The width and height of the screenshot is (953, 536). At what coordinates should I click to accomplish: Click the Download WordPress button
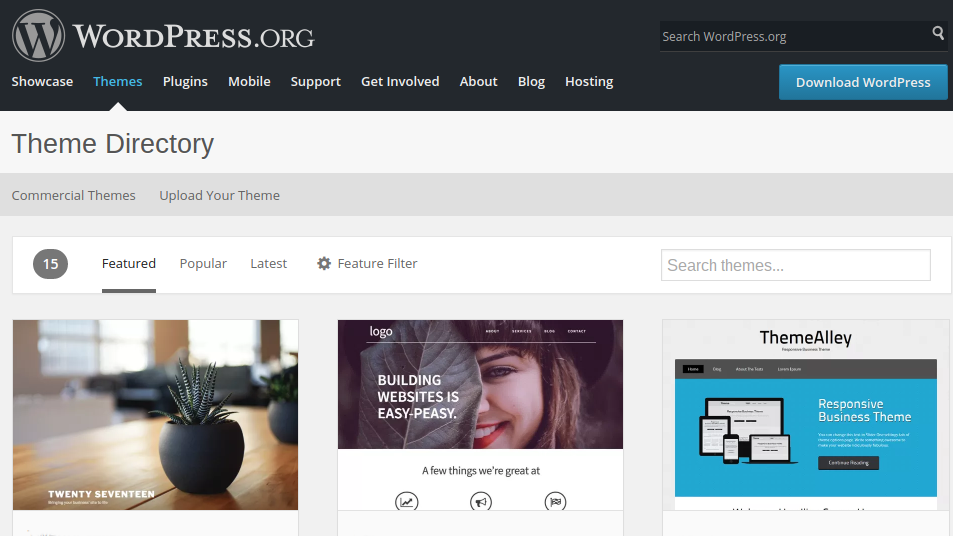point(863,82)
